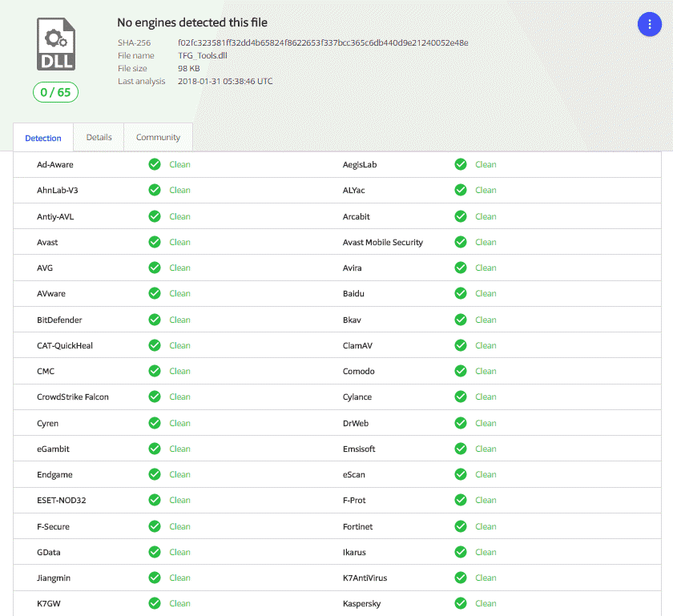Screen dimensions: 673x616
Task: Click the Avast Mobile Security engine name
Action: pyautogui.click(x=383, y=243)
